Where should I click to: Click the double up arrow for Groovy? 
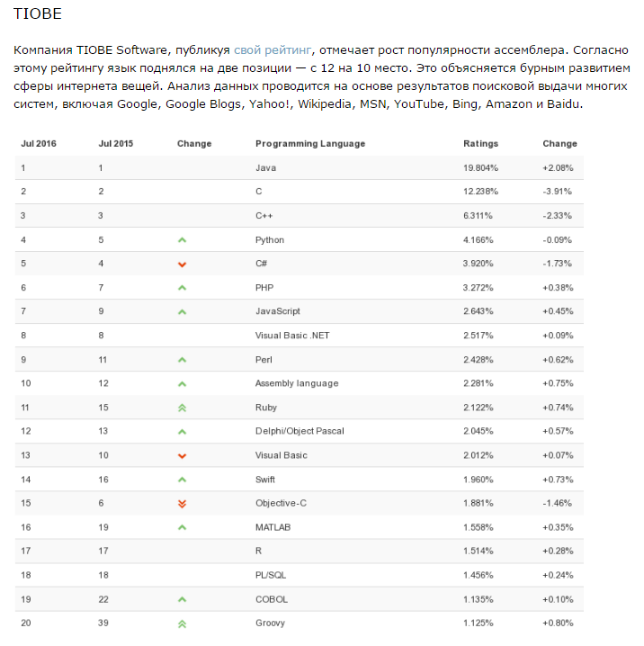182,623
